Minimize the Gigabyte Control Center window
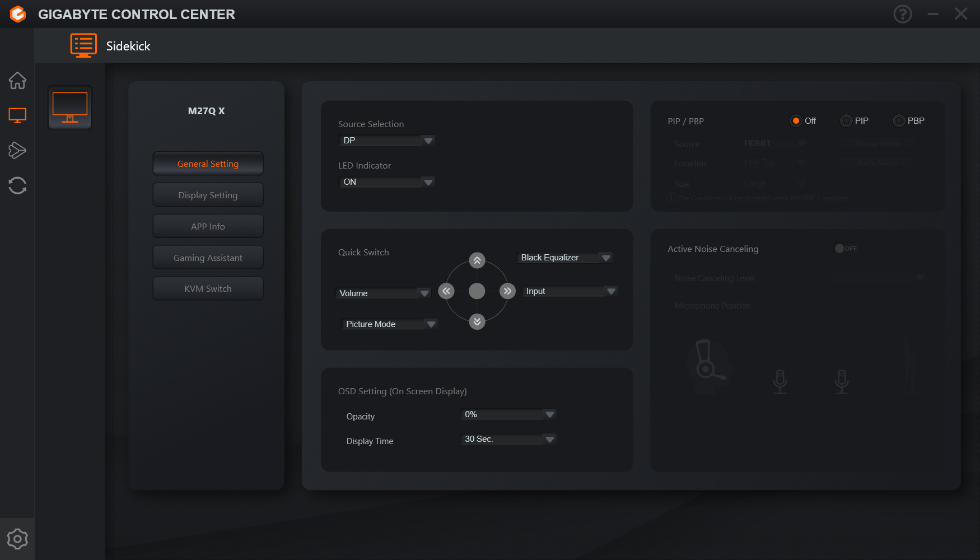The image size is (980, 560). click(933, 14)
